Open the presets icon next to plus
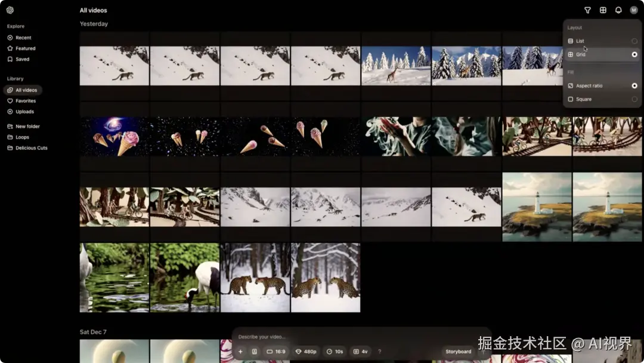 (x=254, y=352)
